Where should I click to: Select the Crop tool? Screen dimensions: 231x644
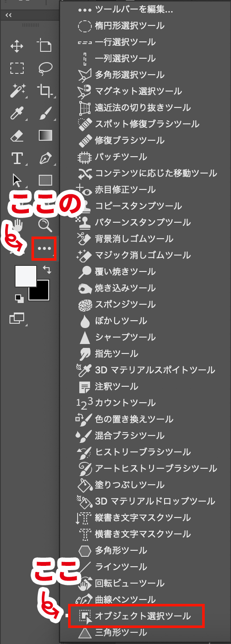pyautogui.click(x=45, y=91)
